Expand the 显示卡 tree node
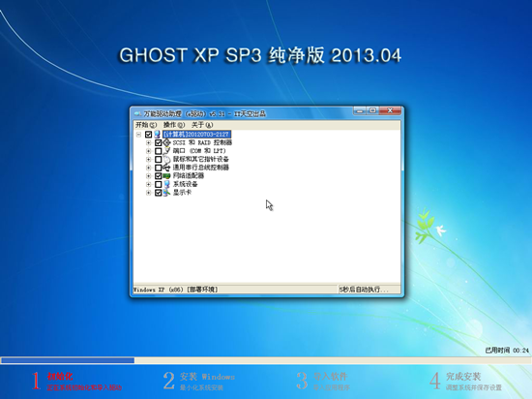 (x=148, y=193)
